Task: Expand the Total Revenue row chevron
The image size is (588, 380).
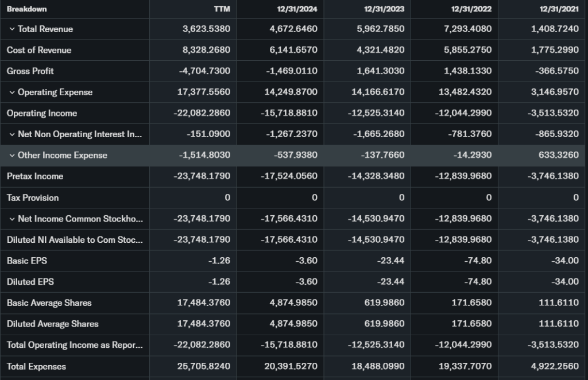Action: (11, 29)
